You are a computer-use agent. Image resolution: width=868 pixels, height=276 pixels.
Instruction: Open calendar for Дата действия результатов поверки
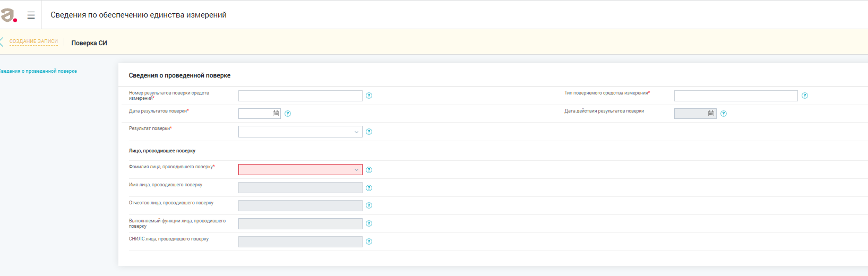tap(711, 114)
